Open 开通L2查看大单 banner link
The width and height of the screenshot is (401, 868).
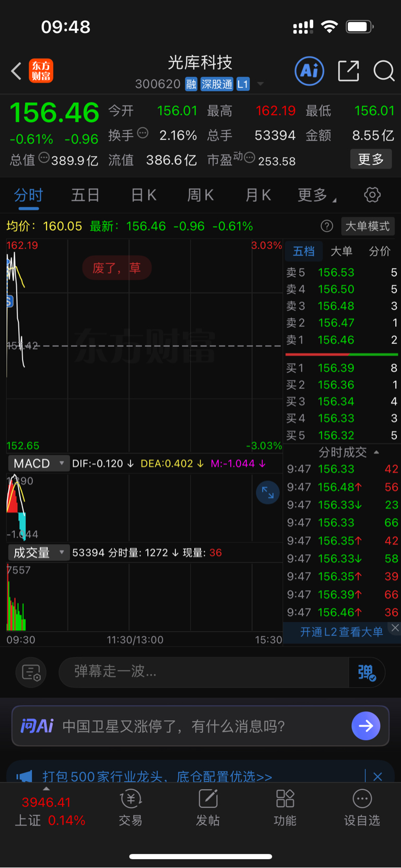coord(341,632)
